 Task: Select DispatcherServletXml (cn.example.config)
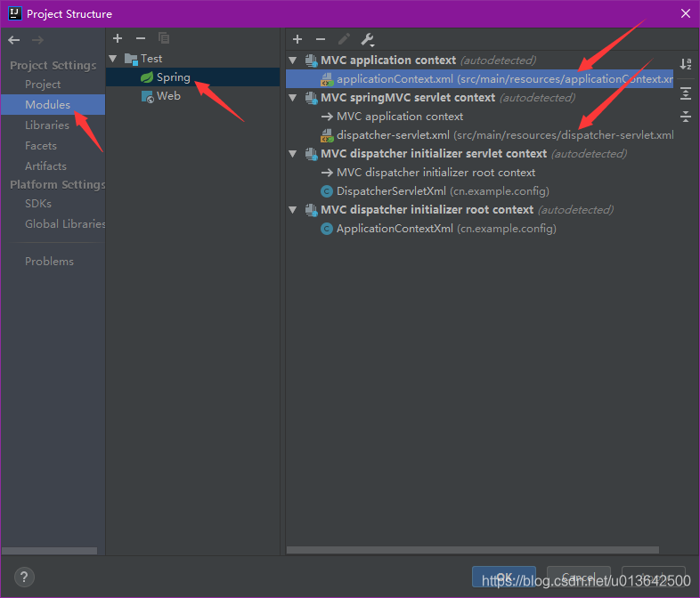[x=443, y=191]
